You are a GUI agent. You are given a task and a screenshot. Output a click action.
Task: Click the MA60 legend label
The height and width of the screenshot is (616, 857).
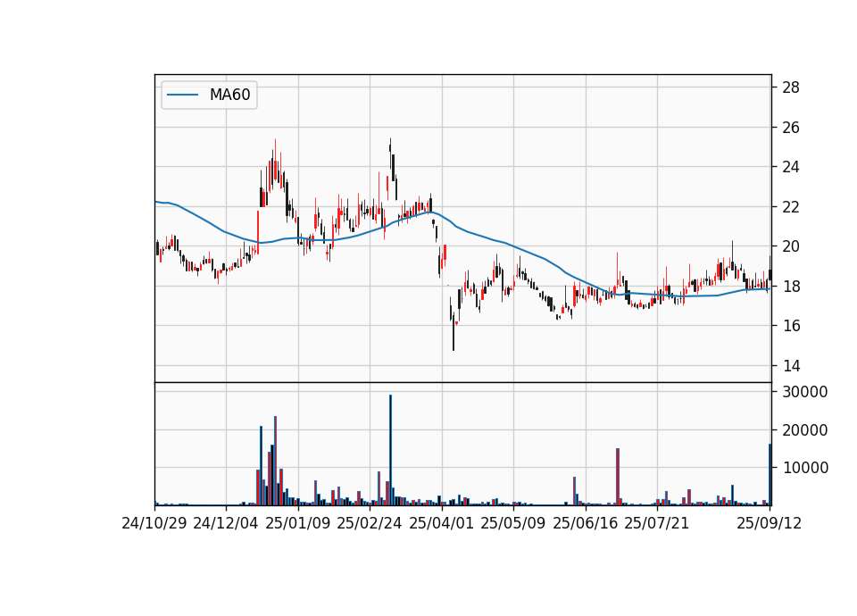229,95
